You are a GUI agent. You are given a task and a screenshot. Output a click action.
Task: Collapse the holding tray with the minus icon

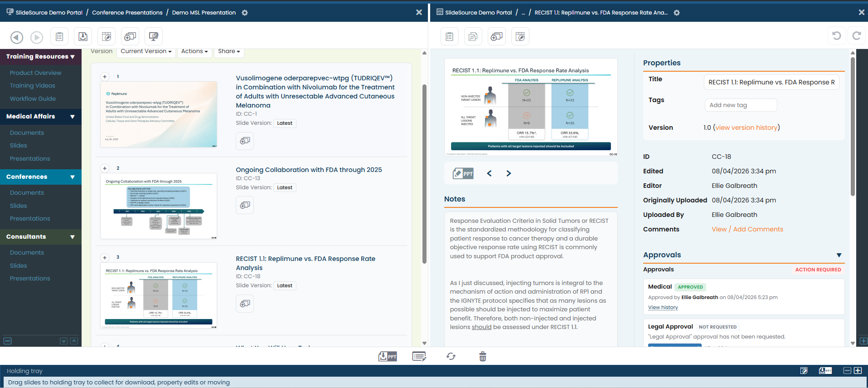847,371
